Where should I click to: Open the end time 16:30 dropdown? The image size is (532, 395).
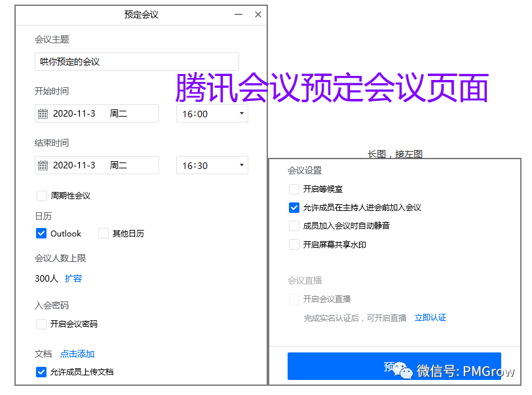click(x=212, y=166)
